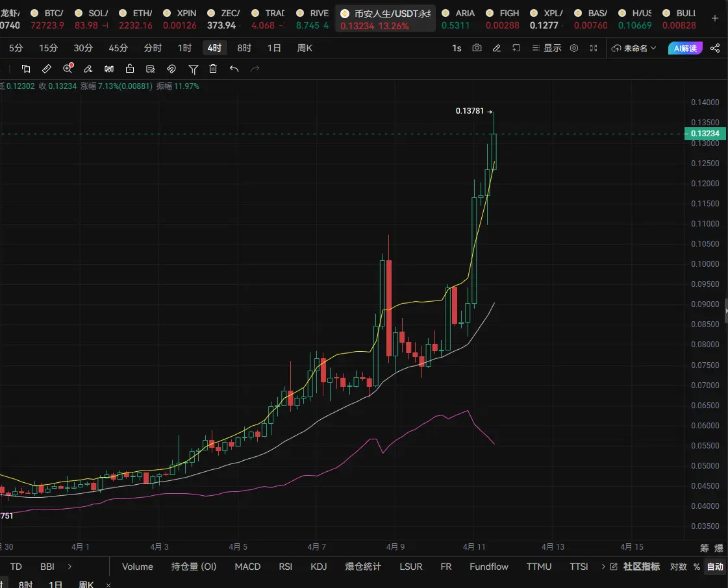Open chart settings hexagon icon
The width and height of the screenshot is (728, 588).
574,48
